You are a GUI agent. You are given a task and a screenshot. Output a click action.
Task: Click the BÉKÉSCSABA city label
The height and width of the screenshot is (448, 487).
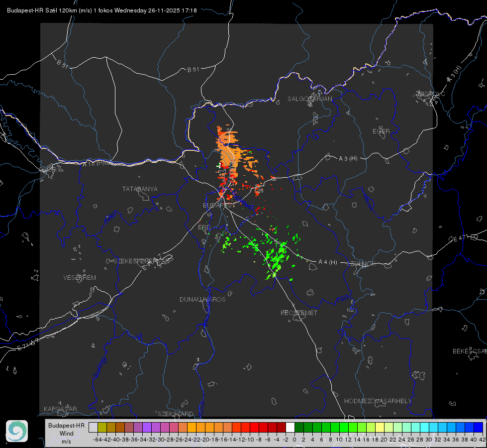click(x=470, y=351)
